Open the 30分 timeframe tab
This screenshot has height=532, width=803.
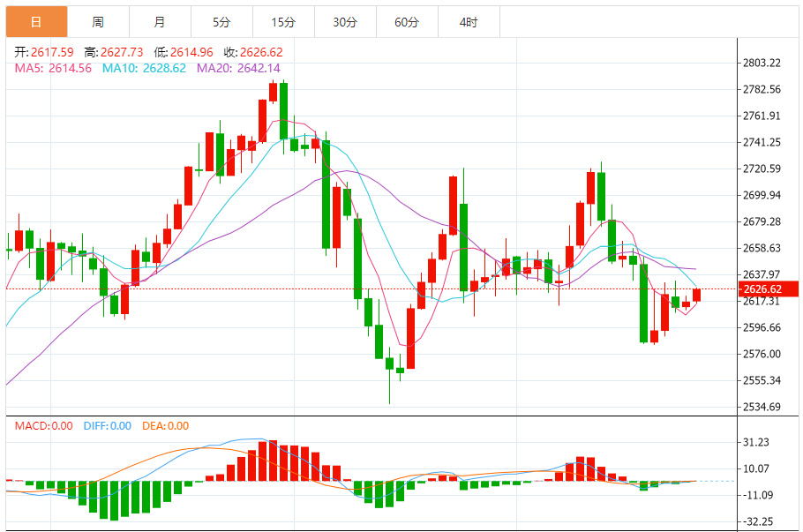(x=345, y=22)
